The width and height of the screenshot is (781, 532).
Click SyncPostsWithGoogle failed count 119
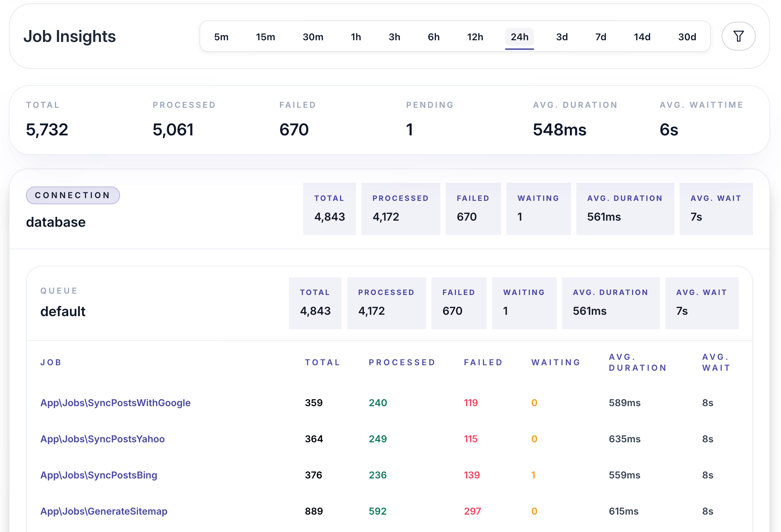click(x=471, y=403)
